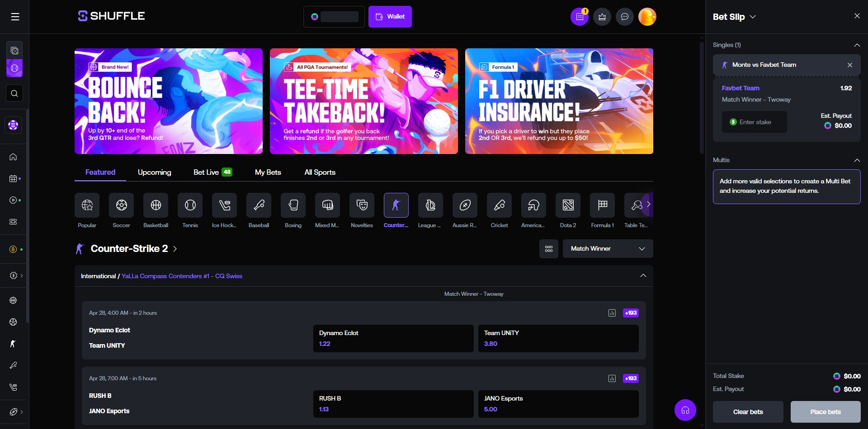Viewport: 868px width, 429px height.
Task: Select the Counter-Strike icon
Action: pyautogui.click(x=396, y=205)
